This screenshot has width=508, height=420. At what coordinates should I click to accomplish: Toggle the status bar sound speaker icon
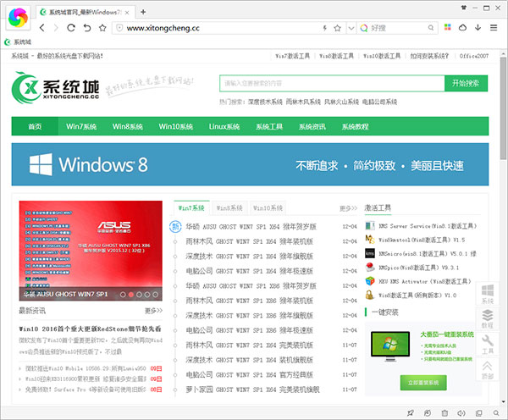point(461,413)
